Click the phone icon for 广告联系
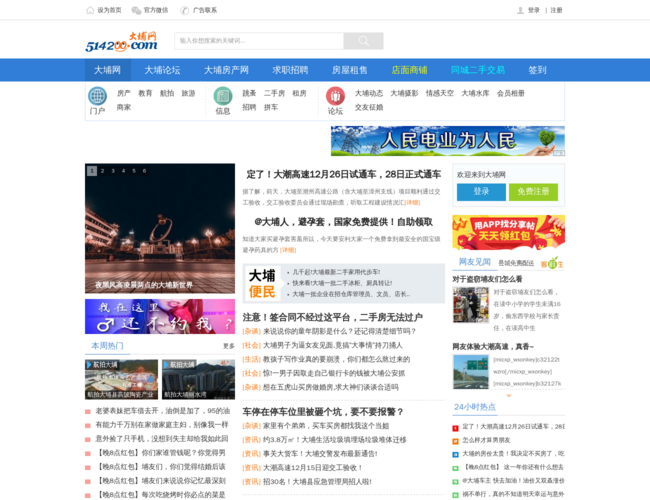The image size is (650, 500). click(x=184, y=10)
